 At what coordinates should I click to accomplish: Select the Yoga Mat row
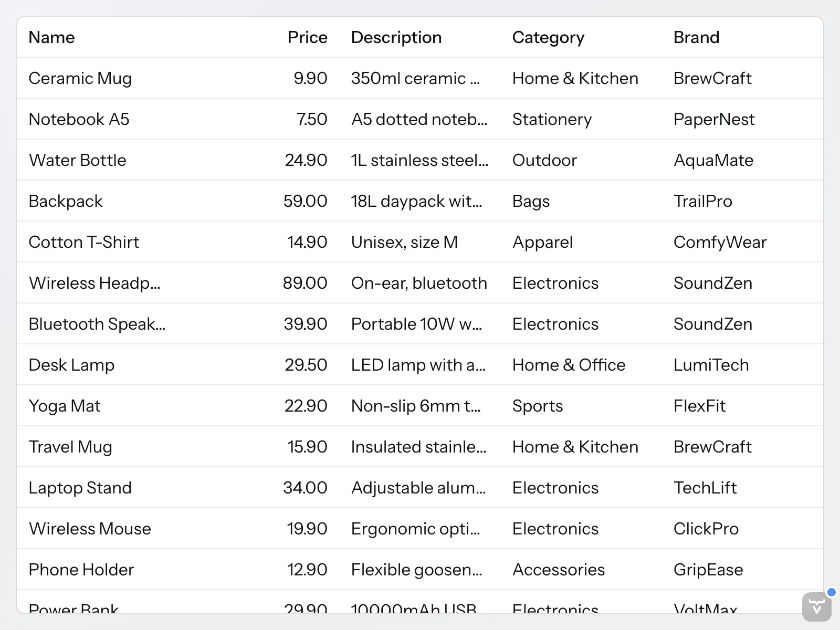pyautogui.click(x=64, y=406)
